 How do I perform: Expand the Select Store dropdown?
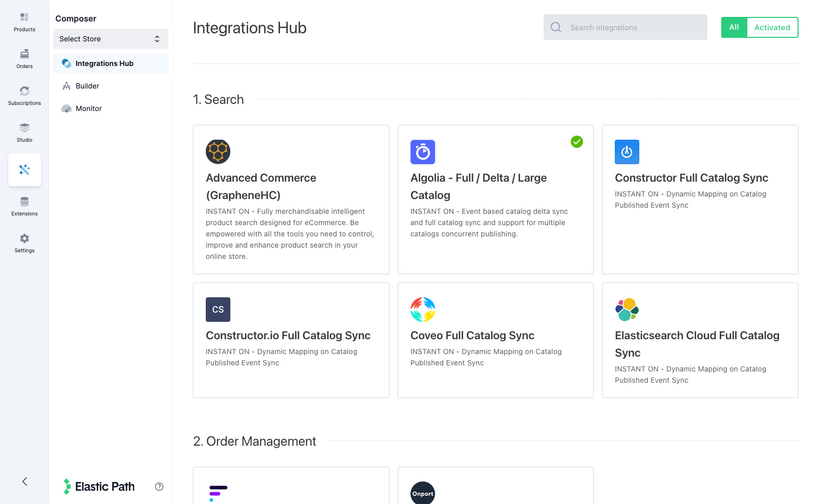click(111, 39)
